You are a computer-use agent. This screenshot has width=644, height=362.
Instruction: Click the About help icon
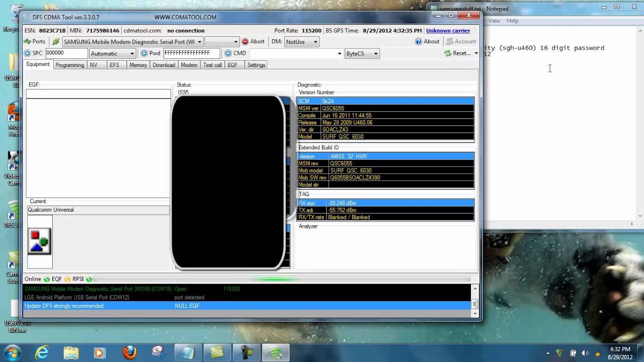pos(418,42)
